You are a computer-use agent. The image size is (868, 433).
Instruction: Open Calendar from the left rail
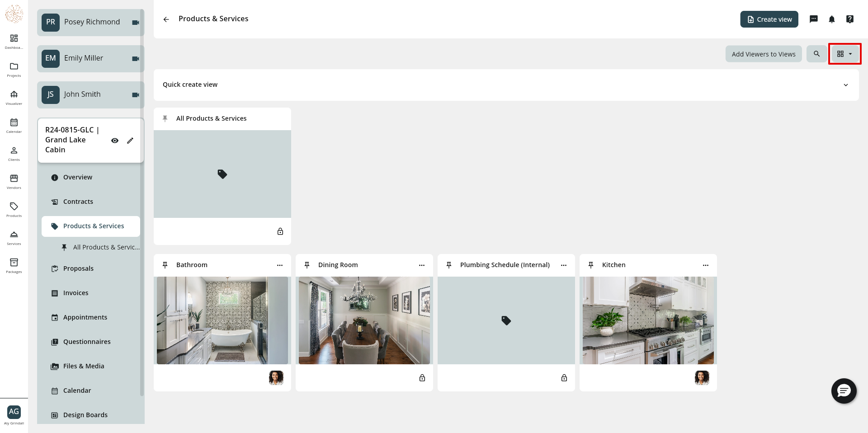(x=14, y=125)
